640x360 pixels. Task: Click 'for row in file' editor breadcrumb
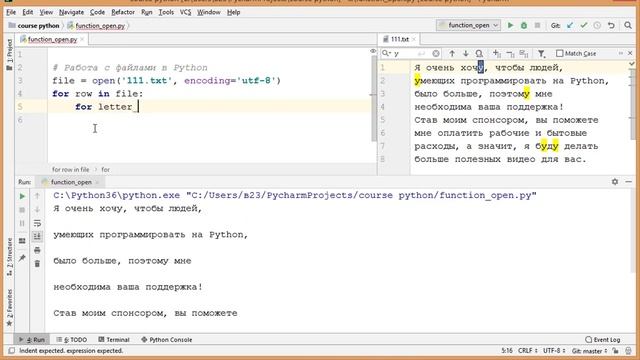(x=71, y=169)
